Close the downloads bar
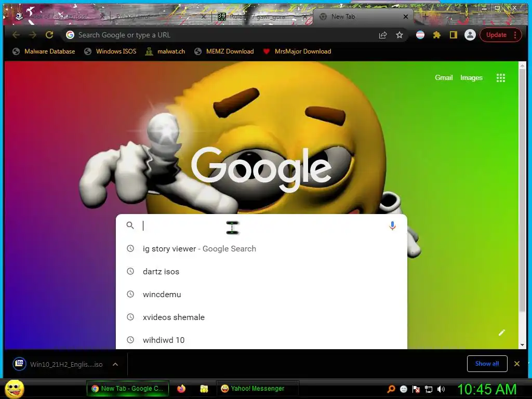This screenshot has width=532, height=399. pyautogui.click(x=517, y=364)
